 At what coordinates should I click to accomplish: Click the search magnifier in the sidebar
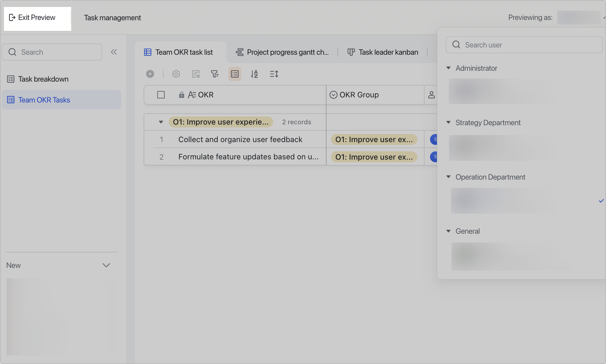[x=12, y=52]
